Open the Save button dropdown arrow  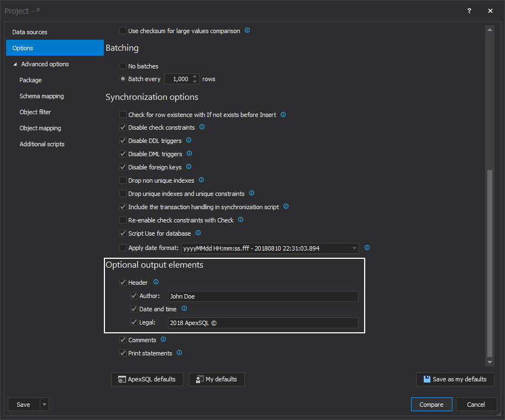pos(44,405)
